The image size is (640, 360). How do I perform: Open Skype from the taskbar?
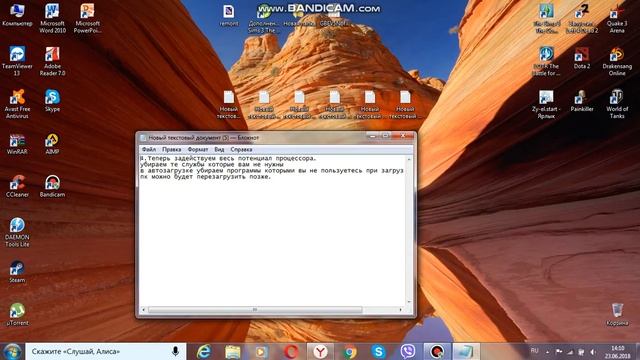point(379,351)
